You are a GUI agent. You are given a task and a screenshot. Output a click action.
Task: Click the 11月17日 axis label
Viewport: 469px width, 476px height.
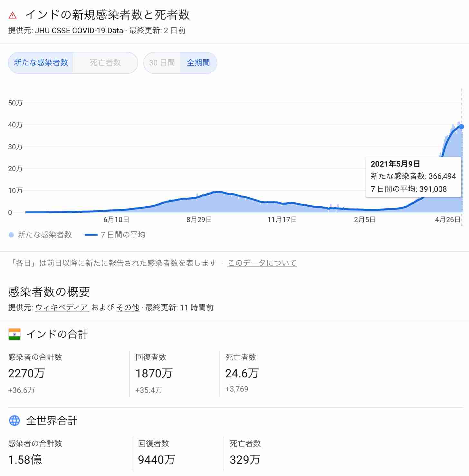(282, 220)
